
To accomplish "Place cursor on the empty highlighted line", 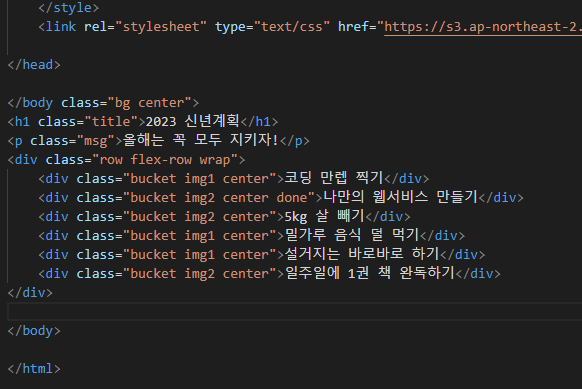I will tap(295, 311).
